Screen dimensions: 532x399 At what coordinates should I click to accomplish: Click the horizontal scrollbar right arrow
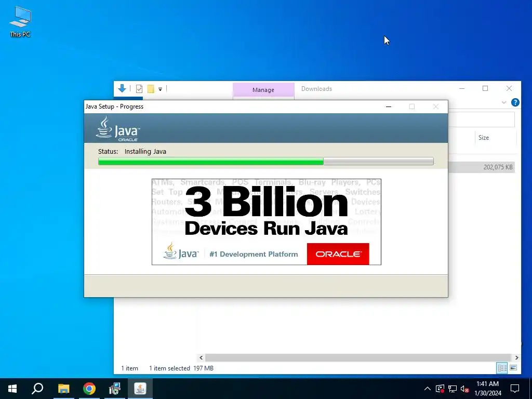click(516, 357)
